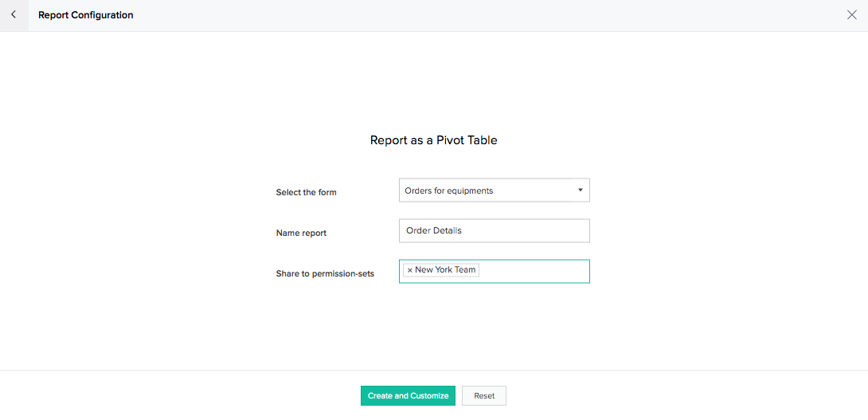Click the Select the form label
868x420 pixels.
[x=306, y=192]
